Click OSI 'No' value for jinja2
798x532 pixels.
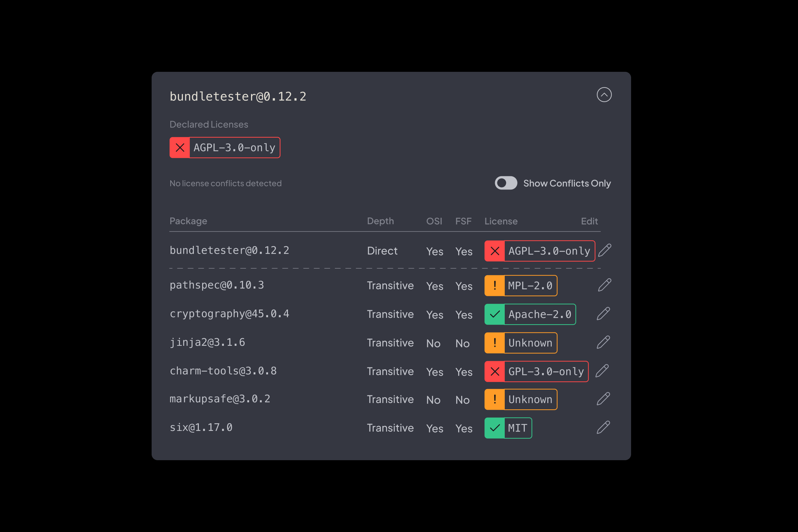pos(433,343)
